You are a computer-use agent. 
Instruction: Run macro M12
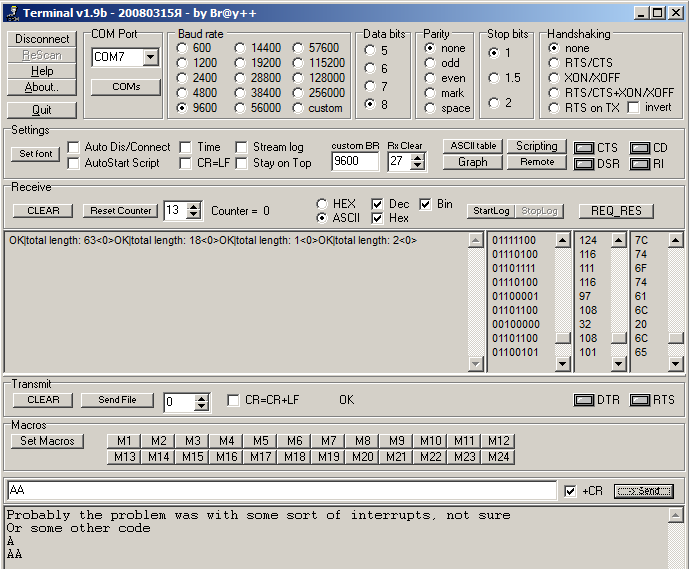pyautogui.click(x=499, y=441)
